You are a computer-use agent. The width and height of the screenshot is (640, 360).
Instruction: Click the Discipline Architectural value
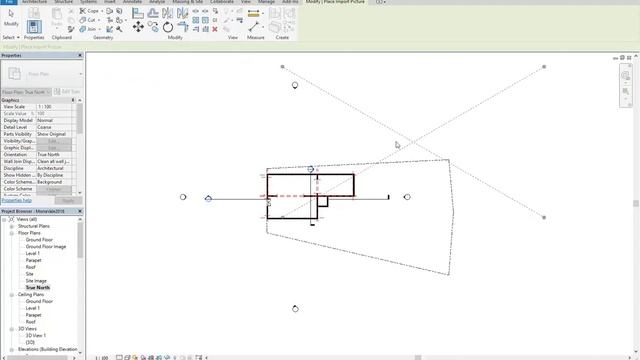coord(54,168)
